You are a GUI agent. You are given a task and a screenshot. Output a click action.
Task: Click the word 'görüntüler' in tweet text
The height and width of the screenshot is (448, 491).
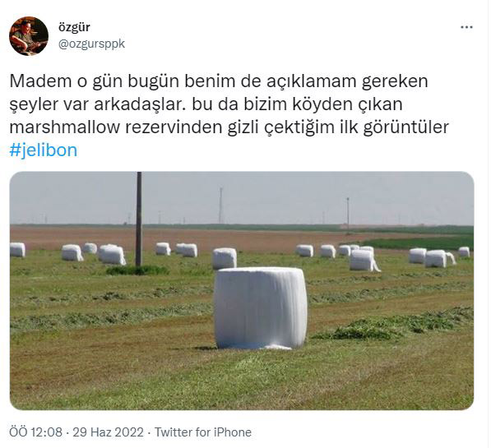[x=406, y=127]
